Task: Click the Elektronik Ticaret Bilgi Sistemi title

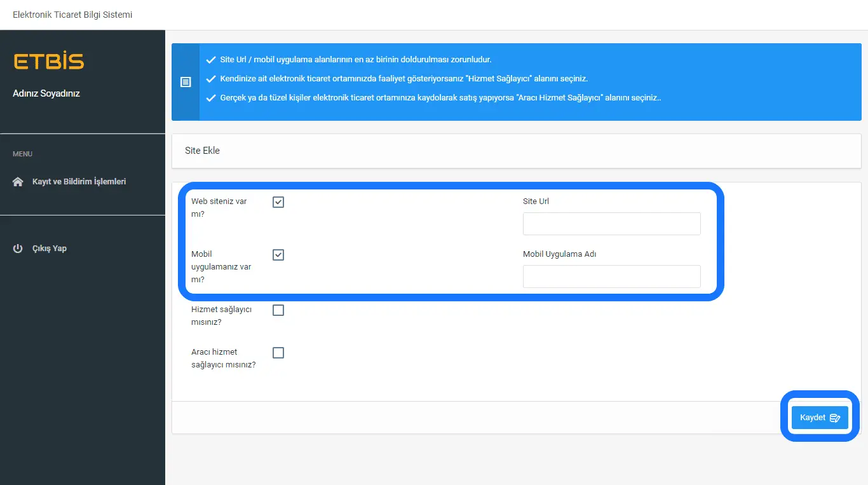Action: click(x=72, y=15)
